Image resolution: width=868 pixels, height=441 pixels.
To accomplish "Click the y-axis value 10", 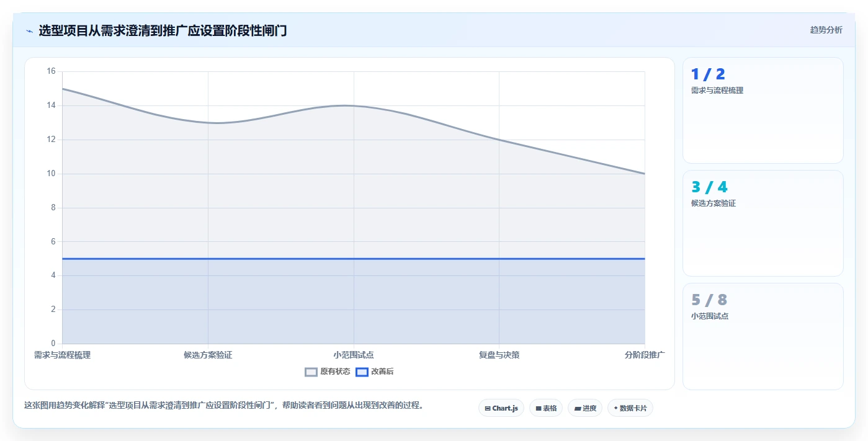I will tap(51, 174).
